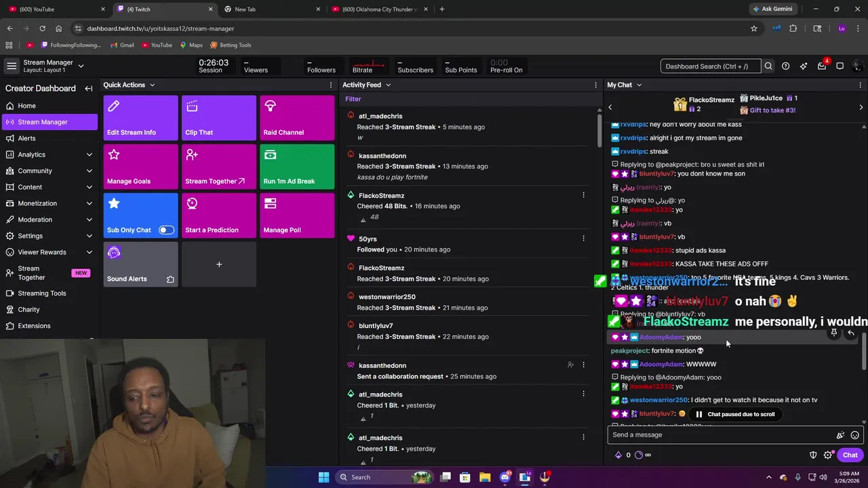Open My Chat panel three-dot options
The height and width of the screenshot is (488, 868).
click(861, 85)
